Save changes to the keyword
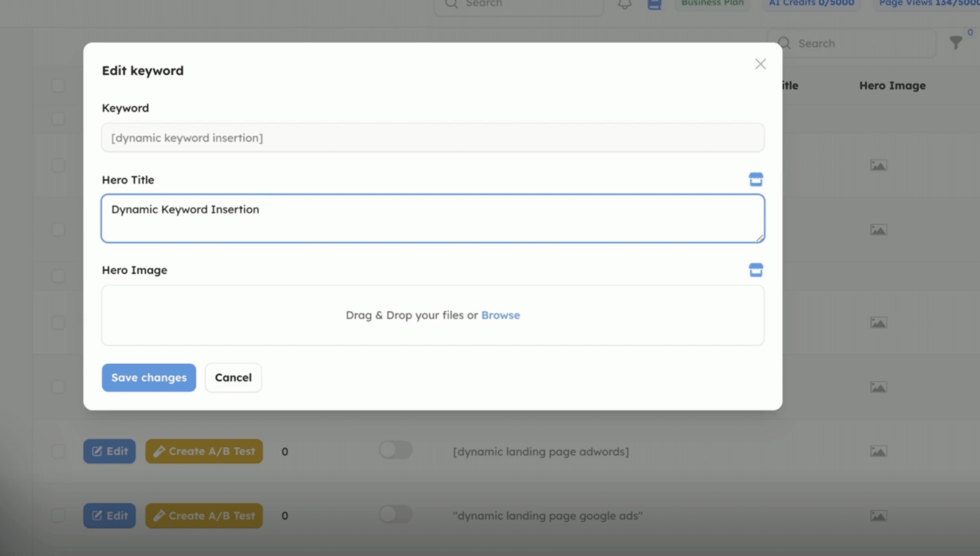This screenshot has height=556, width=980. click(x=149, y=378)
